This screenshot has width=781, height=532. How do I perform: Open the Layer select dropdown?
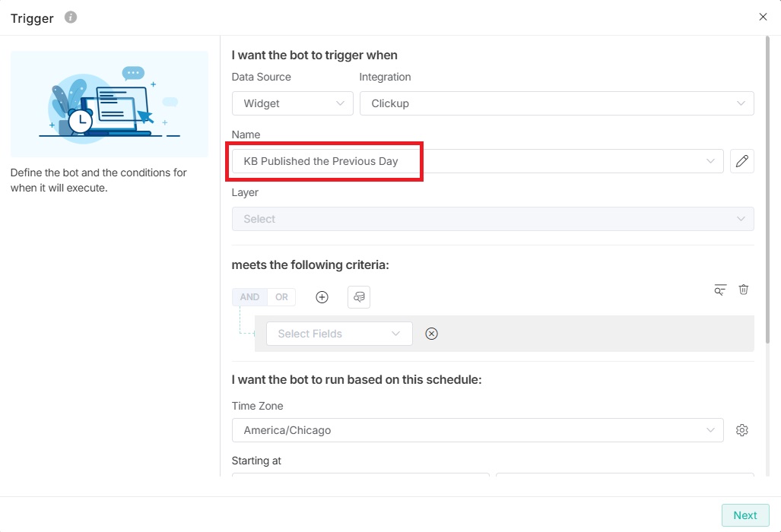tap(492, 219)
